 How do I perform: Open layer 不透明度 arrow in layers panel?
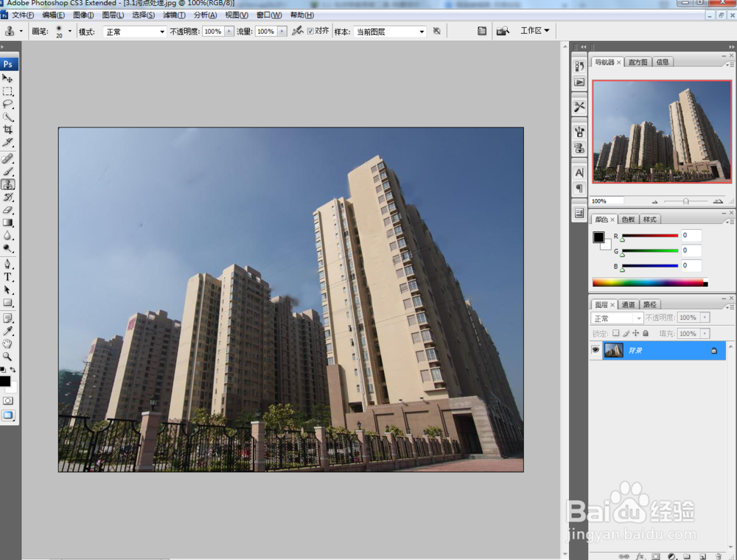click(705, 318)
